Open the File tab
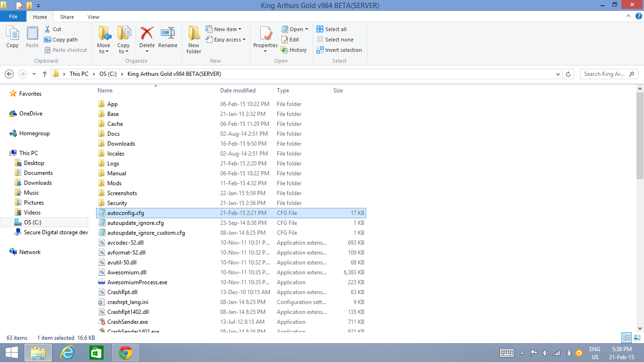Image resolution: width=644 pixels, height=362 pixels. click(x=13, y=16)
